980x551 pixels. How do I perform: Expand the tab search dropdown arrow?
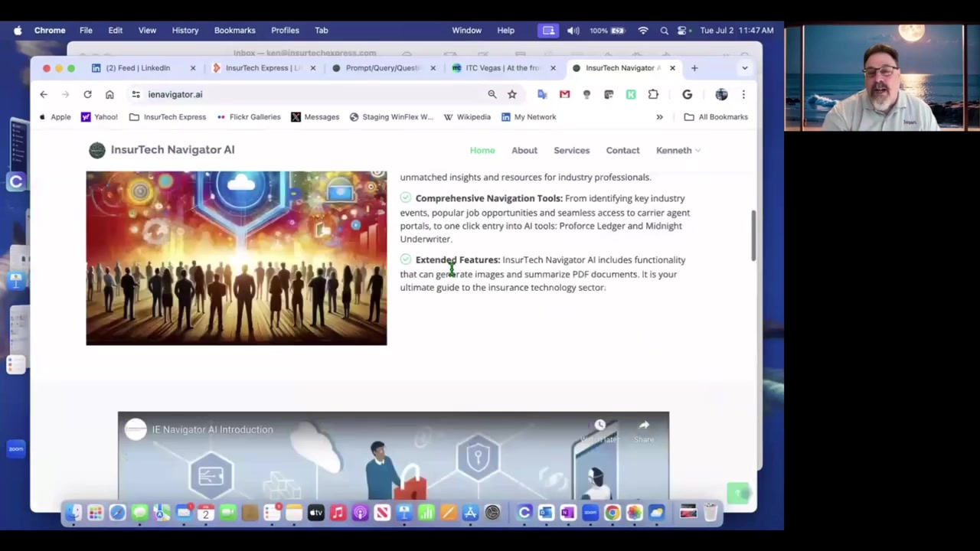(744, 68)
